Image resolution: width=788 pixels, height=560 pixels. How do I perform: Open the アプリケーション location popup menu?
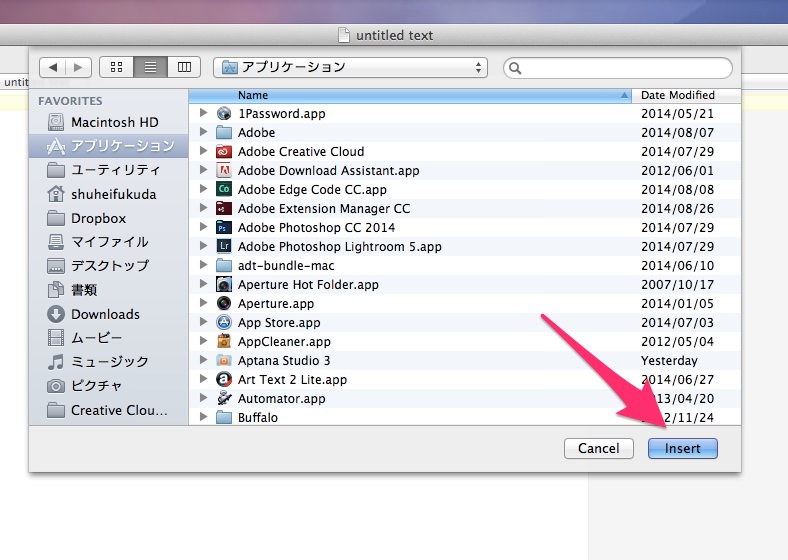coord(350,67)
